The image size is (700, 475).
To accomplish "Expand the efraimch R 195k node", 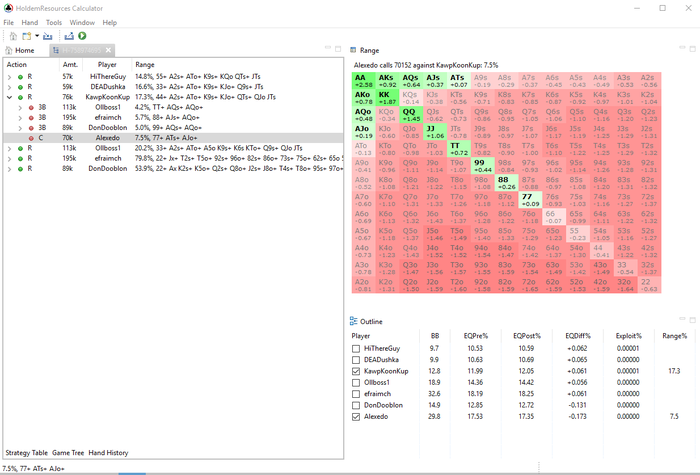I will [9, 159].
